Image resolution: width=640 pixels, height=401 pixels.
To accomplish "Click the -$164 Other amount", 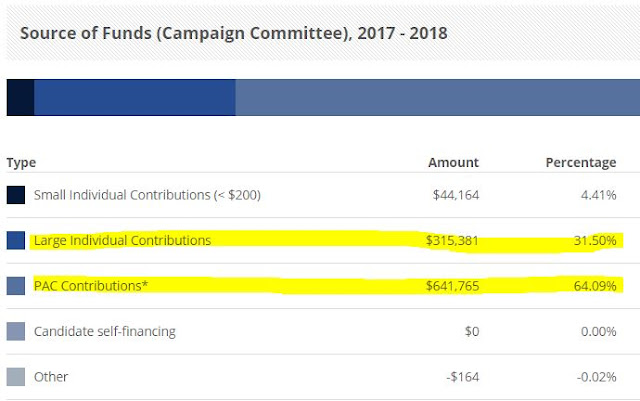I will point(460,377).
